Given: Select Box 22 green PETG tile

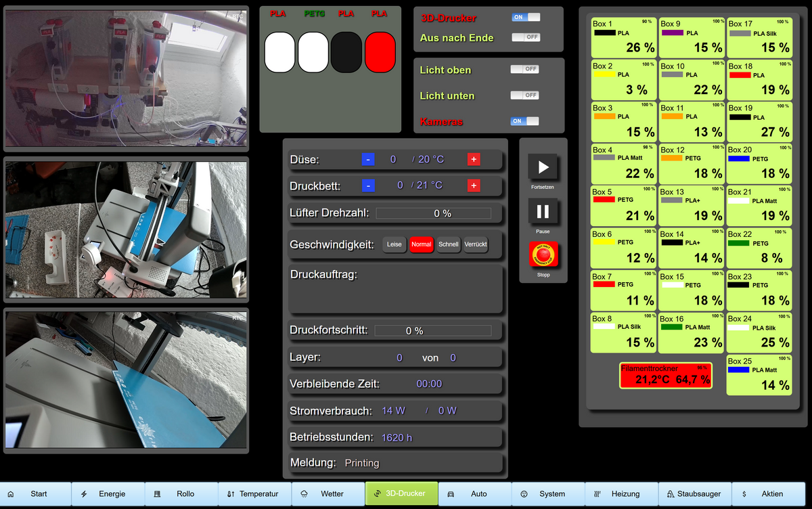Looking at the screenshot, I should 759,248.
